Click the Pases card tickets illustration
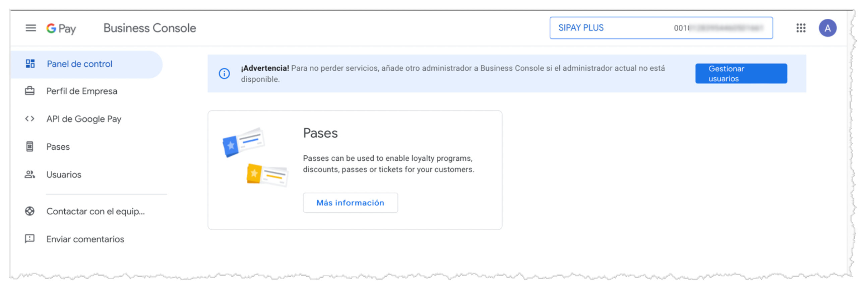The image size is (868, 296). [x=255, y=157]
